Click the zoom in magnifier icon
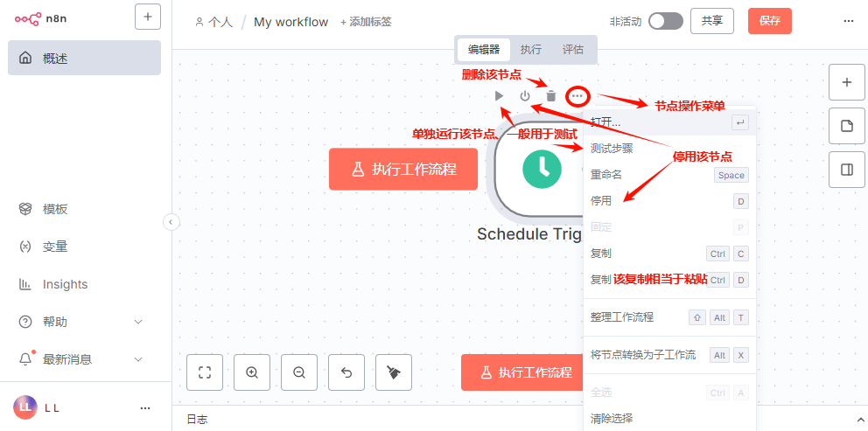868x431 pixels. click(252, 372)
